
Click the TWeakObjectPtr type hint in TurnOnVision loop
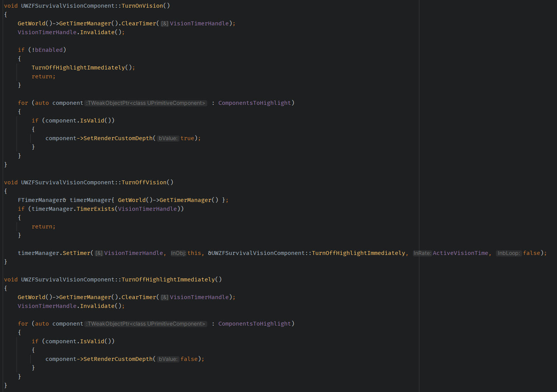click(146, 103)
